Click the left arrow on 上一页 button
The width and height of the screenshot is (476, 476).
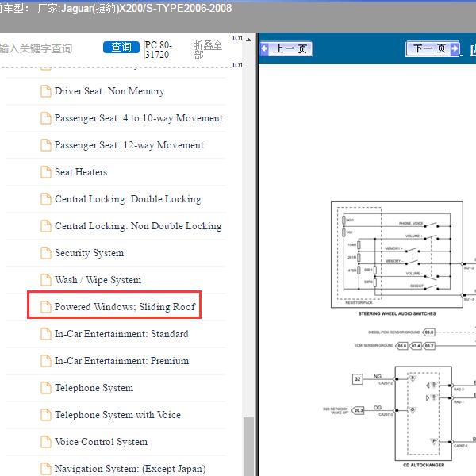pyautogui.click(x=264, y=48)
